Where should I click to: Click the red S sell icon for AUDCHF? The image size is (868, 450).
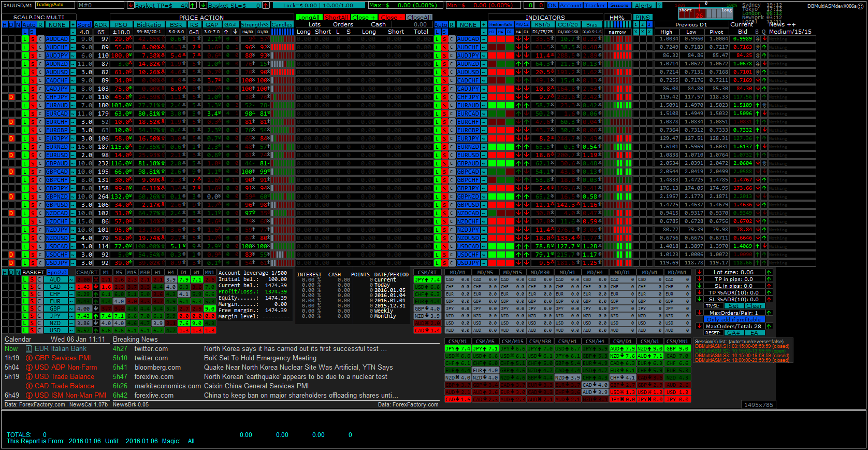coord(33,47)
